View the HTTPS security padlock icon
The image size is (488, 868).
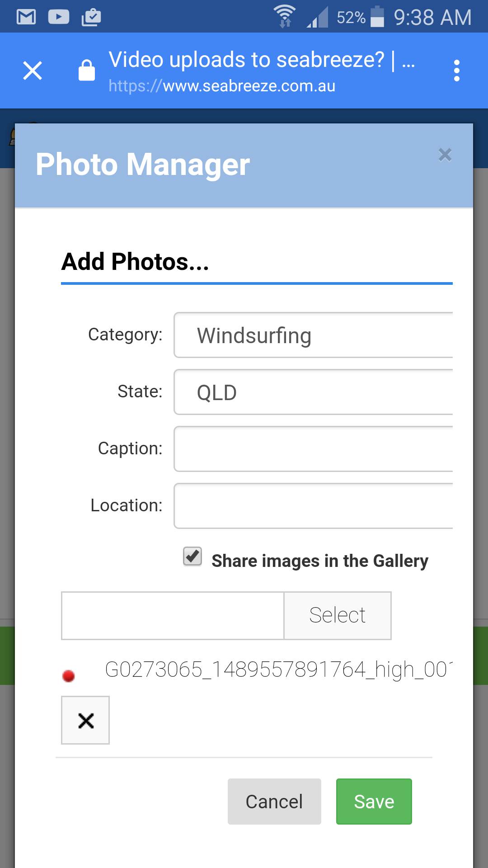pos(87,71)
